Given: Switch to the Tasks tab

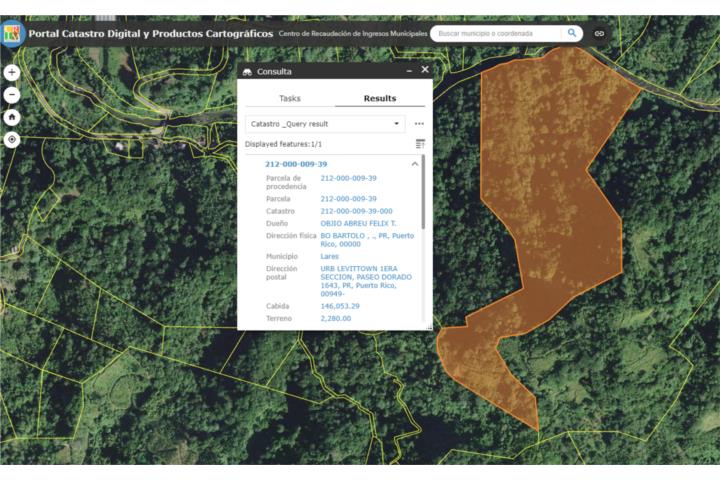Looking at the screenshot, I should tap(290, 98).
